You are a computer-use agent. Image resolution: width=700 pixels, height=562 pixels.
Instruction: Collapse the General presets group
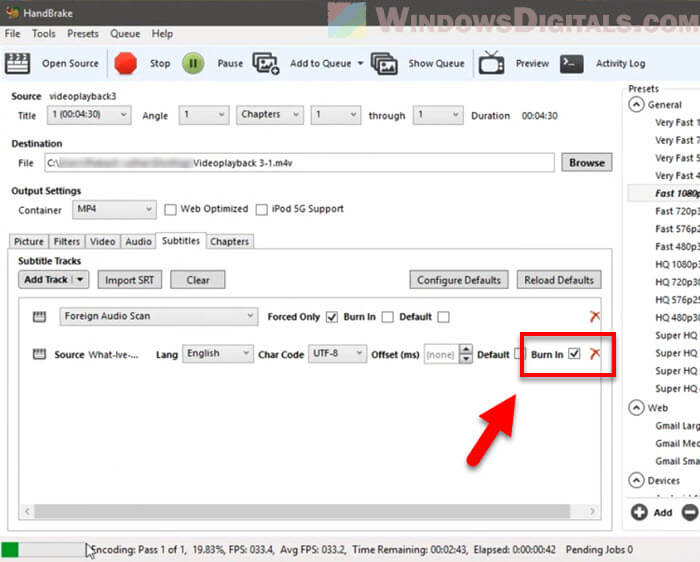(636, 104)
